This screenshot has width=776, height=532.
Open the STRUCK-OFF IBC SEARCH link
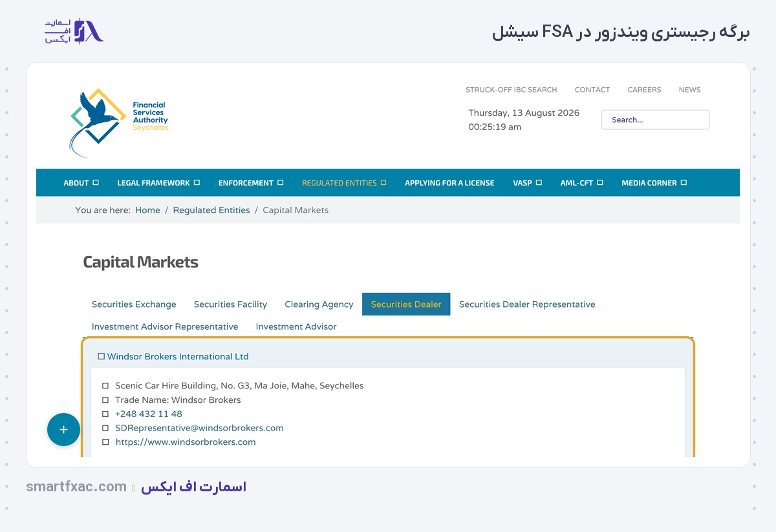tap(511, 90)
